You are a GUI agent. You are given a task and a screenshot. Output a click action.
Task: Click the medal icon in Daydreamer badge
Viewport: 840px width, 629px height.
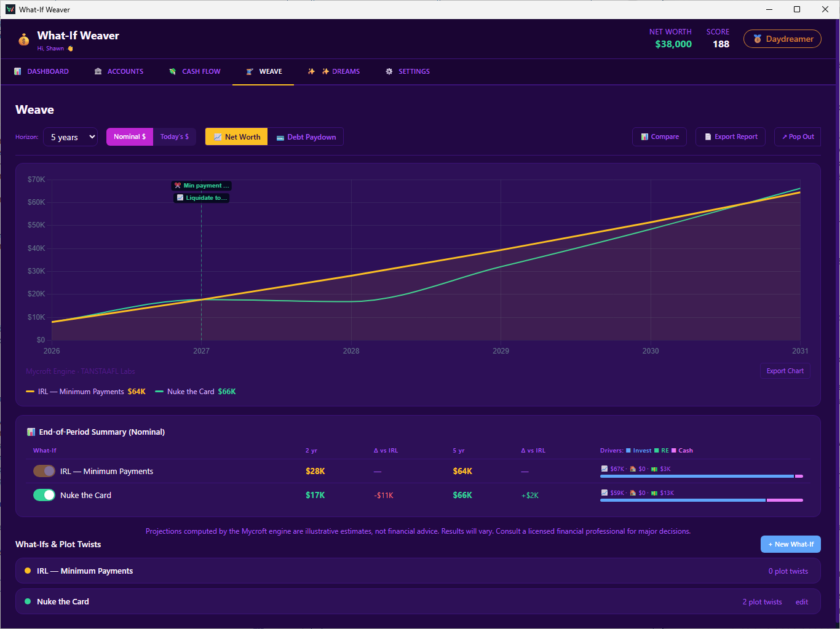click(758, 39)
